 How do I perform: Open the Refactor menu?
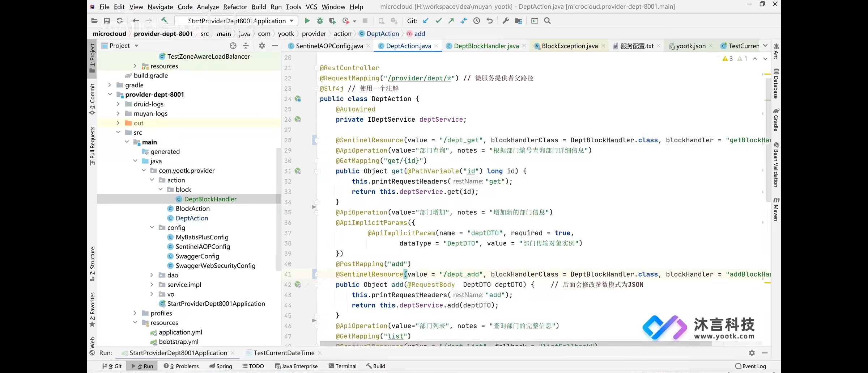[235, 7]
